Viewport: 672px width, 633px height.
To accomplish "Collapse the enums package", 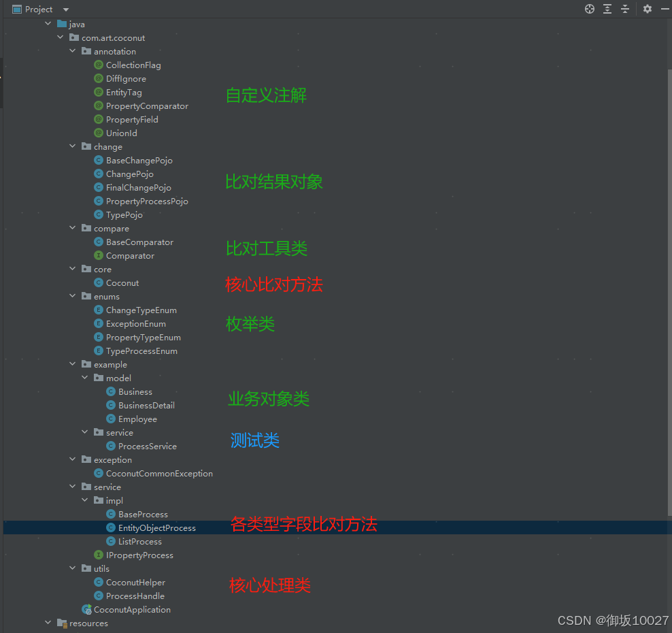I will [72, 296].
